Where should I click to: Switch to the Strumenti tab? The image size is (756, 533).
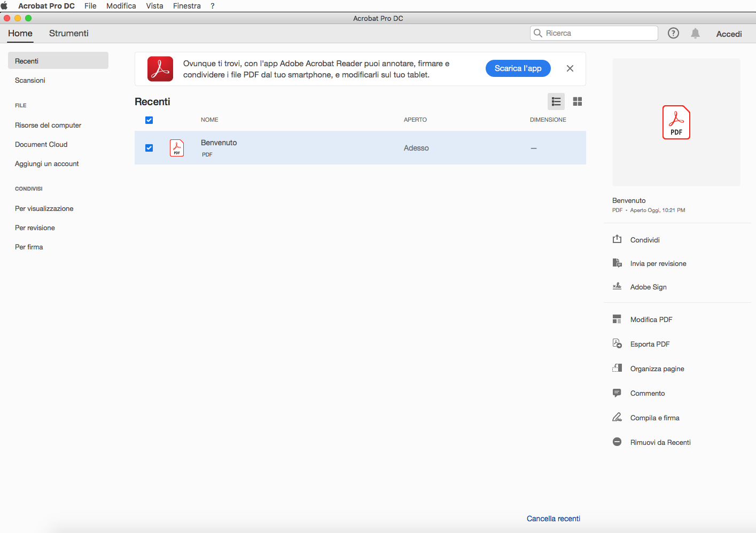pyautogui.click(x=69, y=33)
